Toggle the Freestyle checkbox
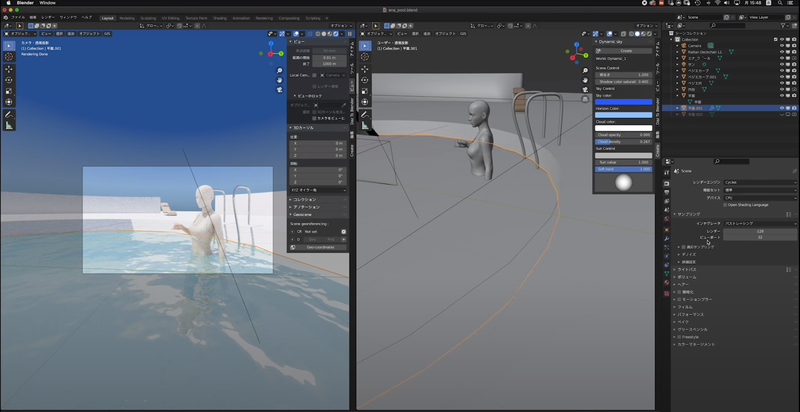800x412 pixels. click(x=679, y=337)
